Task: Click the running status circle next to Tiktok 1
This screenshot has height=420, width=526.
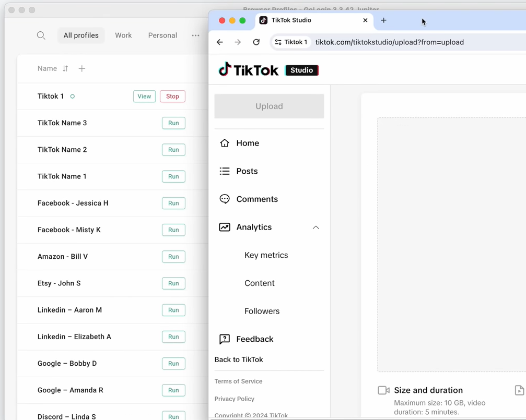Action: coord(73,97)
